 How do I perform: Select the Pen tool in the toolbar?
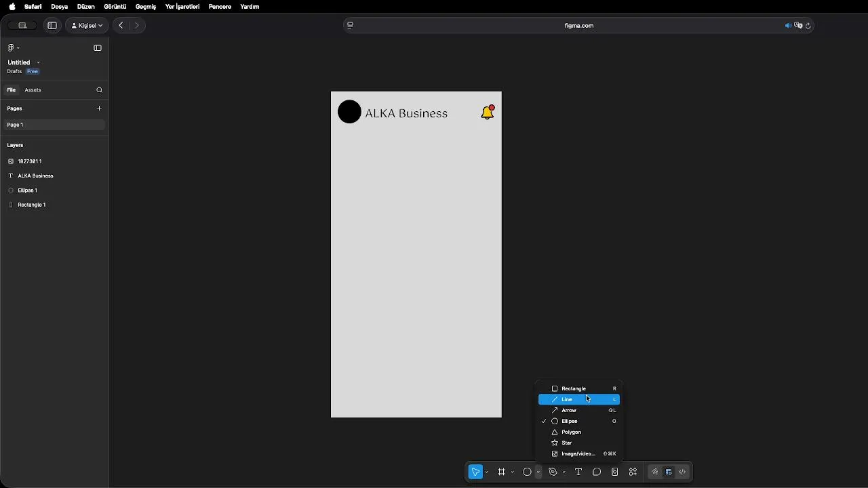(553, 472)
